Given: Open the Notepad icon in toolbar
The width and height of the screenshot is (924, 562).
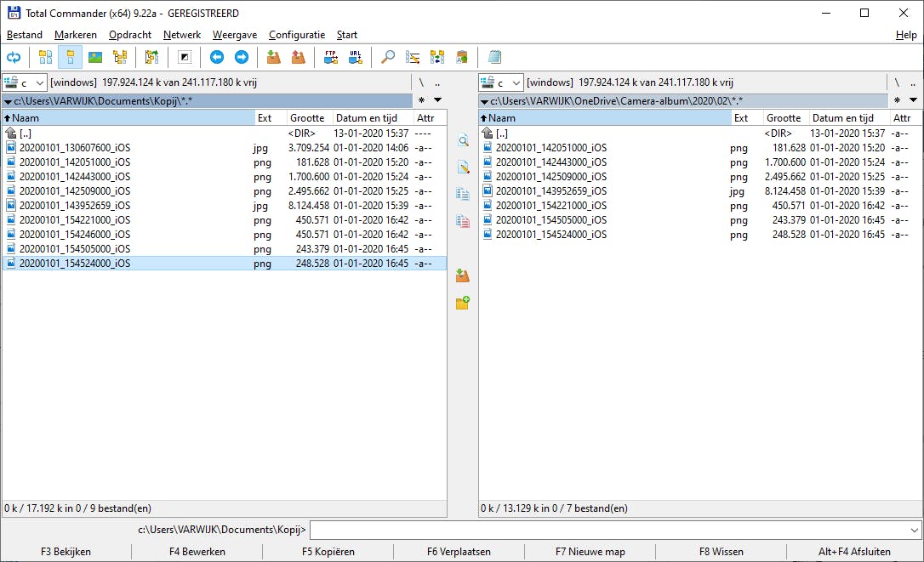Looking at the screenshot, I should coord(494,57).
